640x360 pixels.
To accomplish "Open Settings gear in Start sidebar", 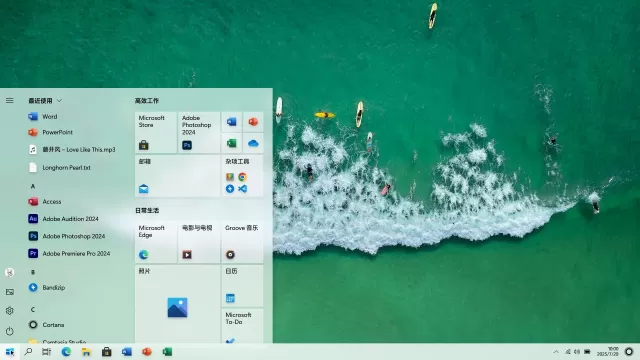I will point(9,311).
